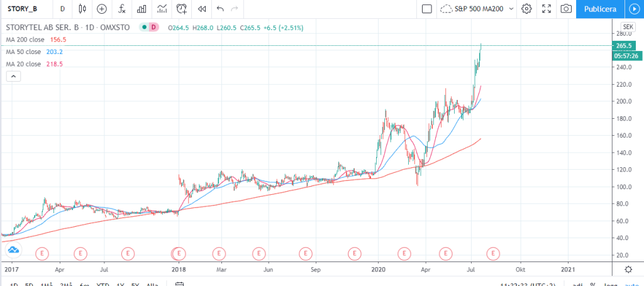Open the indicators (fx) menu
644x286 pixels.
(122, 9)
